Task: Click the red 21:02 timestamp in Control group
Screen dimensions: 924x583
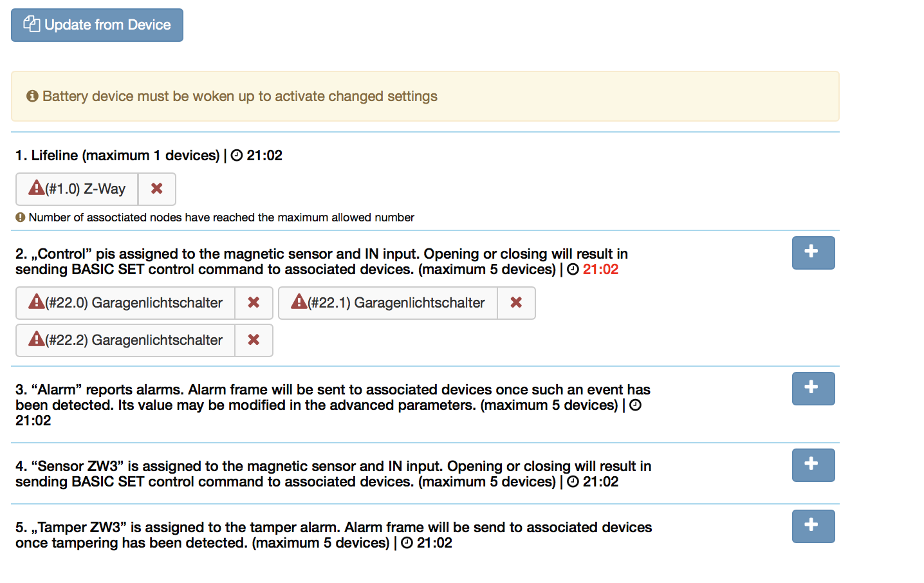Action: tap(600, 270)
